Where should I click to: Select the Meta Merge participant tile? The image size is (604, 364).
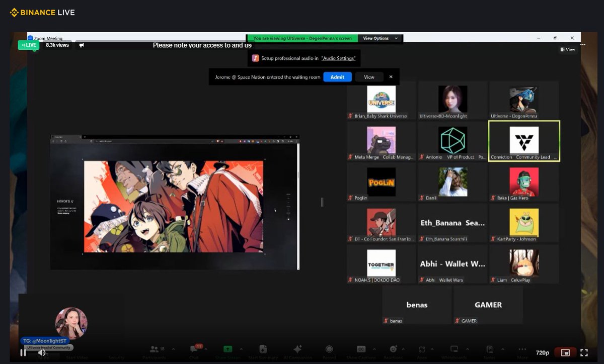coord(381,141)
